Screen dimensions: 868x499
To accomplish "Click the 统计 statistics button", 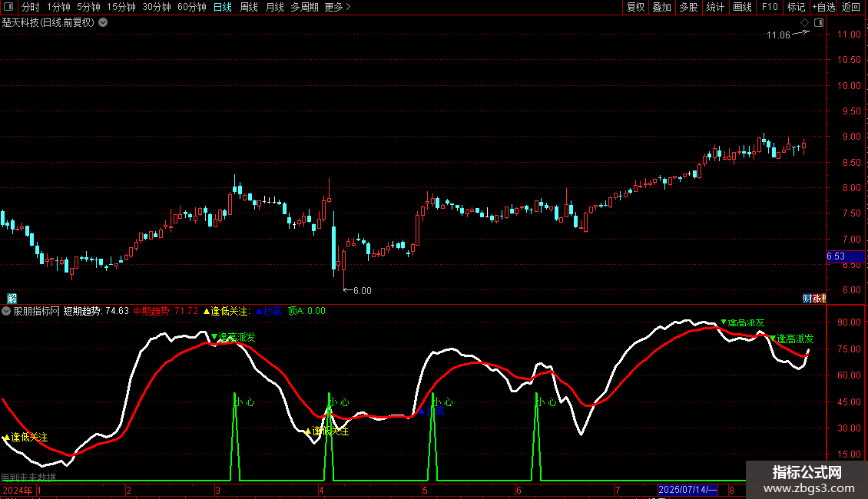I will (715, 7).
